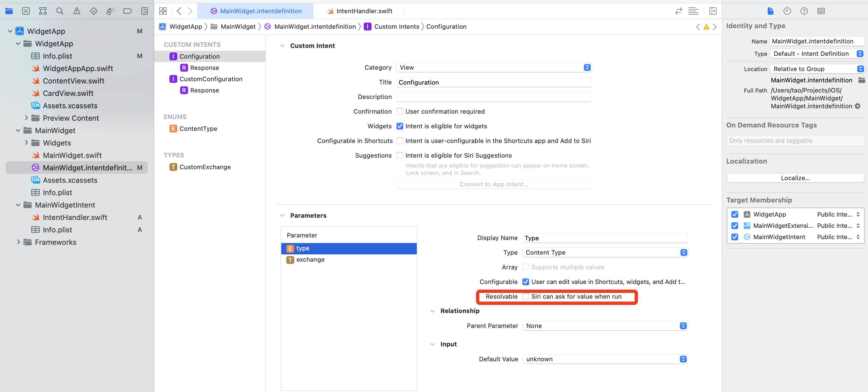Reveal full path in Finder arrow icon
The width and height of the screenshot is (868, 392).
pyautogui.click(x=858, y=106)
